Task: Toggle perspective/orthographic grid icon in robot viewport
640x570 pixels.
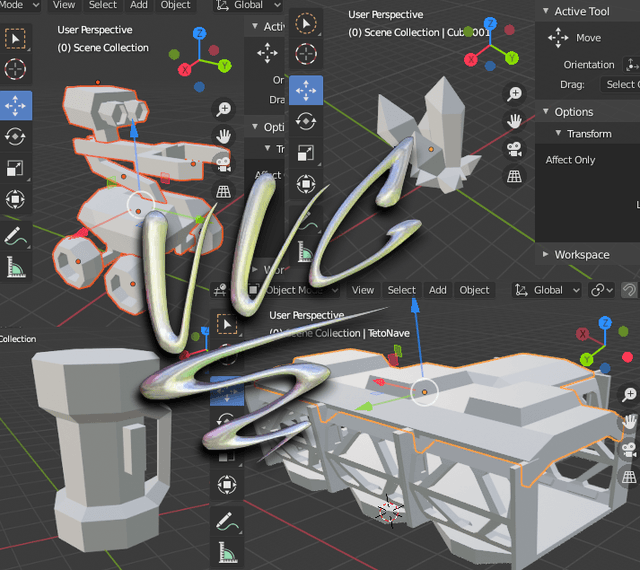Action: pos(223,191)
